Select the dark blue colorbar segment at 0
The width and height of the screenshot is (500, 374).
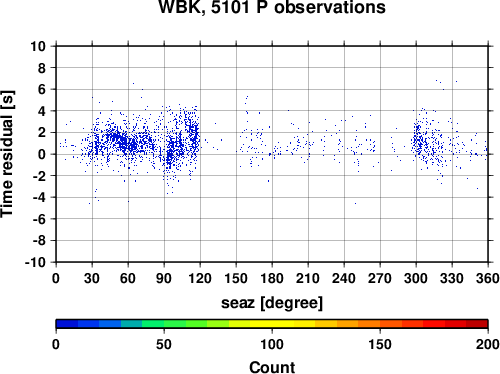pos(67,324)
